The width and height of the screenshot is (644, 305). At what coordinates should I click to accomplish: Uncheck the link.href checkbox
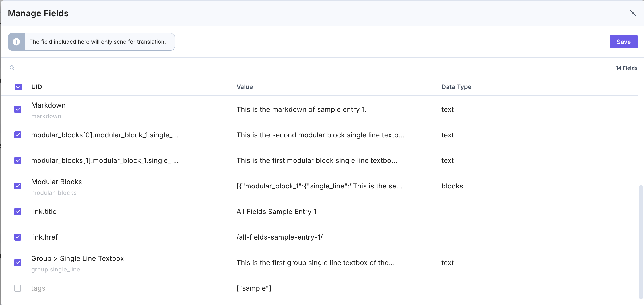point(18,237)
